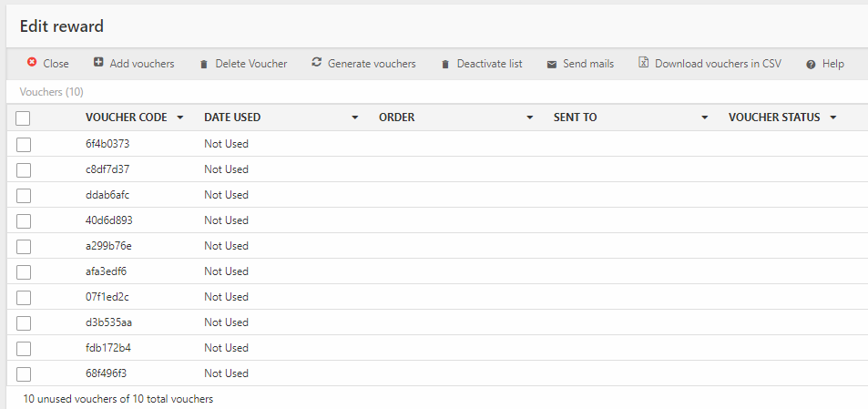The image size is (868, 409).
Task: Click the Generate vouchers refresh icon
Action: coord(316,63)
